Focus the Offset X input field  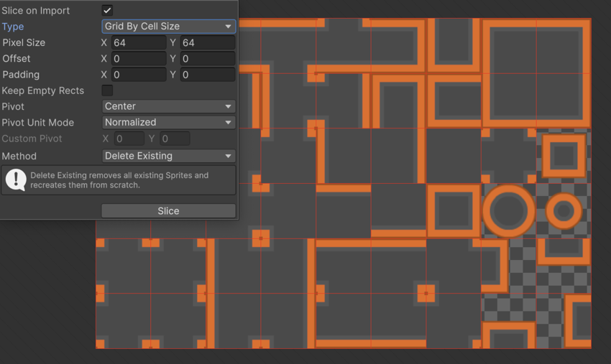point(138,59)
